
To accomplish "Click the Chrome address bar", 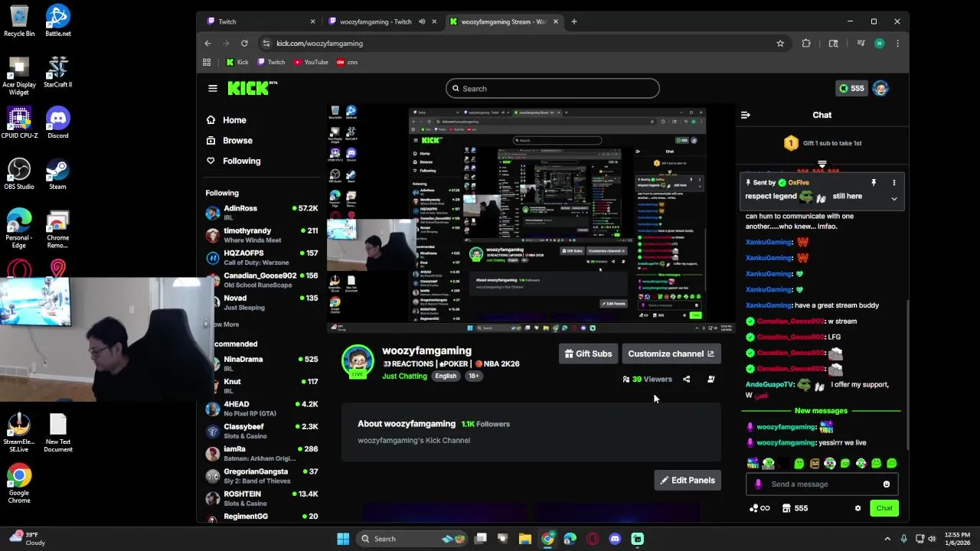I will point(517,44).
